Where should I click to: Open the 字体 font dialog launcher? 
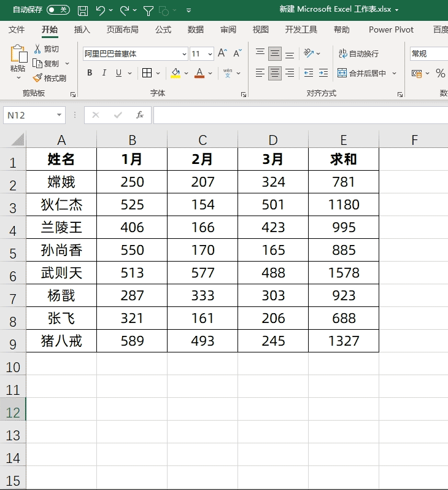click(x=244, y=95)
